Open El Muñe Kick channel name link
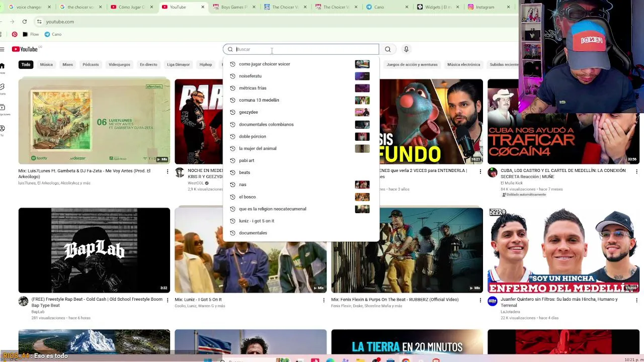644x362 pixels. (511, 183)
